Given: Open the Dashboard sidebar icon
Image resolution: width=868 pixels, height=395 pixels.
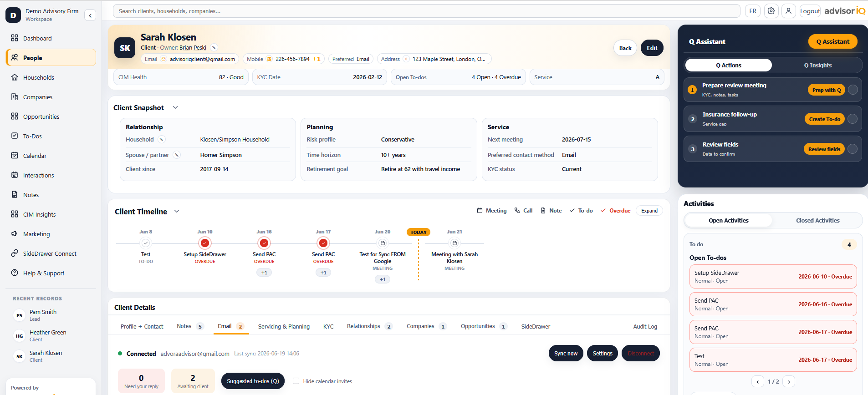Looking at the screenshot, I should tap(15, 38).
